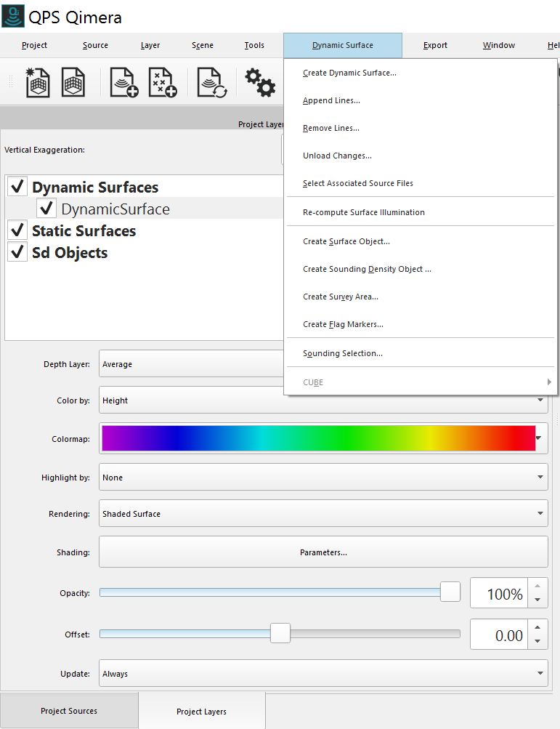Choose Create Dynamic Surface menu entry
This screenshot has height=729, width=560.
[x=349, y=73]
